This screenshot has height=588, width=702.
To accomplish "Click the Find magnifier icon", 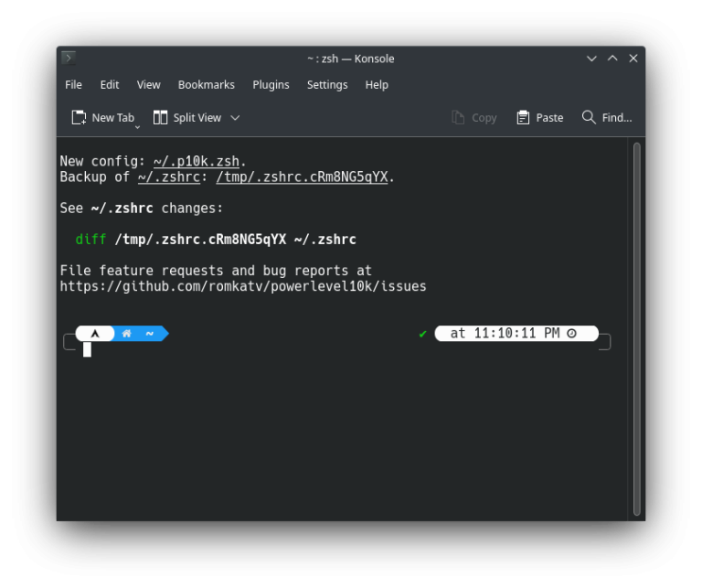I will [589, 118].
